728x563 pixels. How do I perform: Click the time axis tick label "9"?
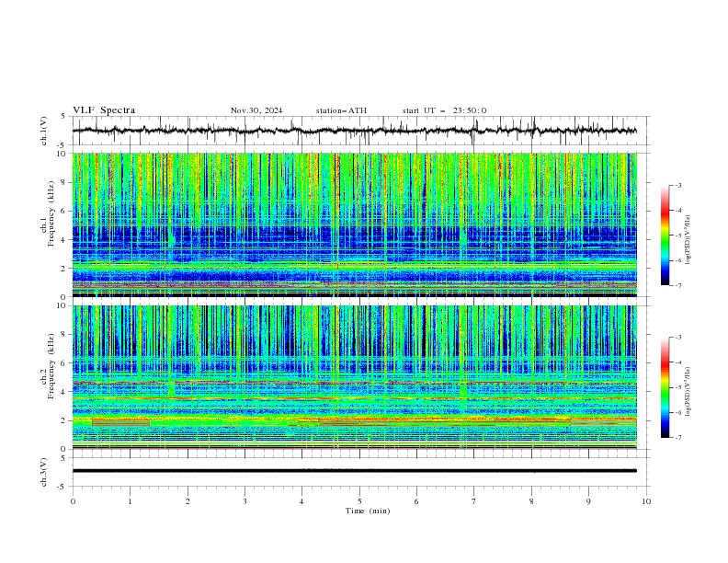coord(588,501)
